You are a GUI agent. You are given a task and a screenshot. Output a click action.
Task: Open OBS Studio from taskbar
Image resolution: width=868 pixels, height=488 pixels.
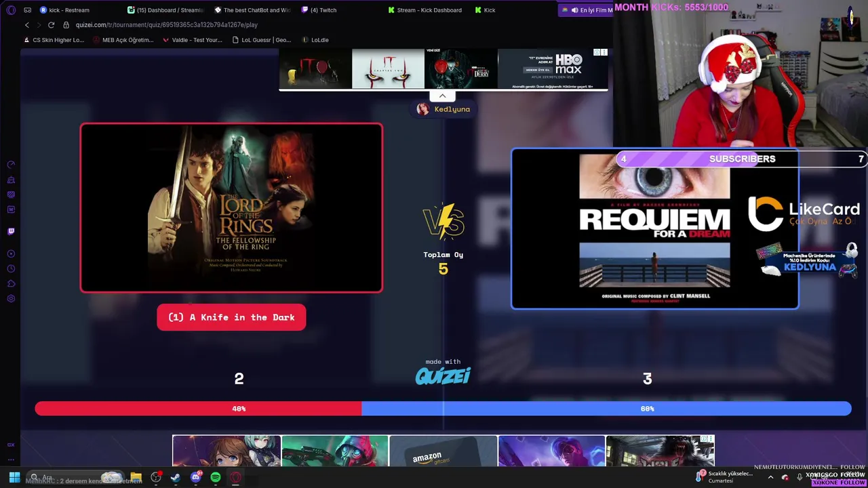tap(156, 477)
